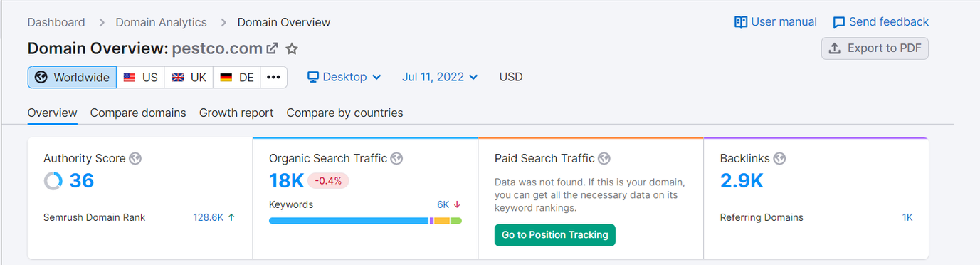The width and height of the screenshot is (980, 265).
Task: Open the Jul 11, 2022 date dropdown
Action: (440, 77)
